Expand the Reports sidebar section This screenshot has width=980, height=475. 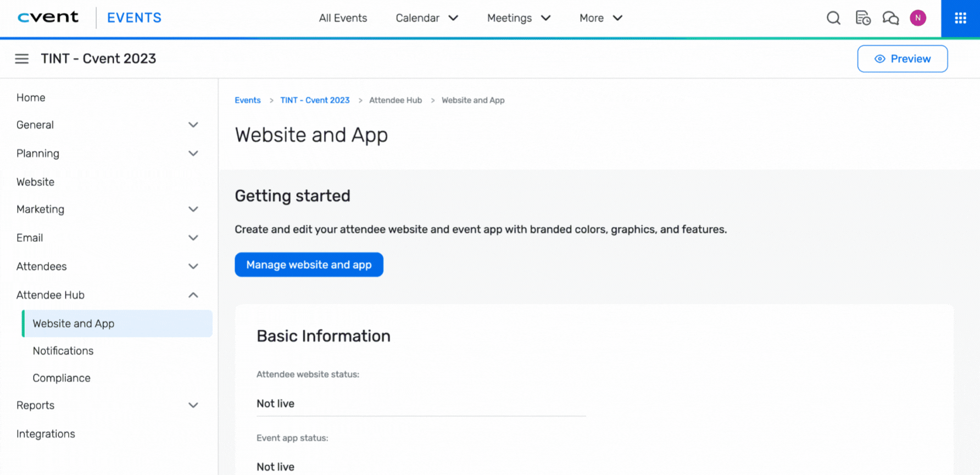click(108, 405)
